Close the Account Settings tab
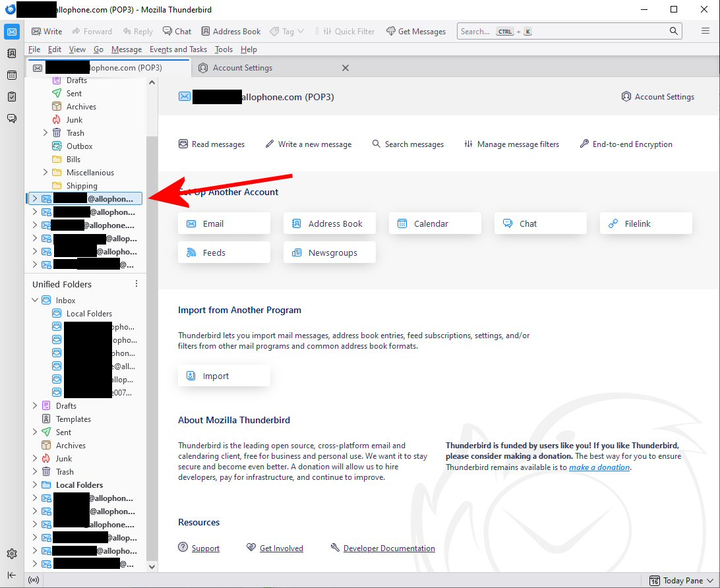The image size is (720, 588). 345,68
